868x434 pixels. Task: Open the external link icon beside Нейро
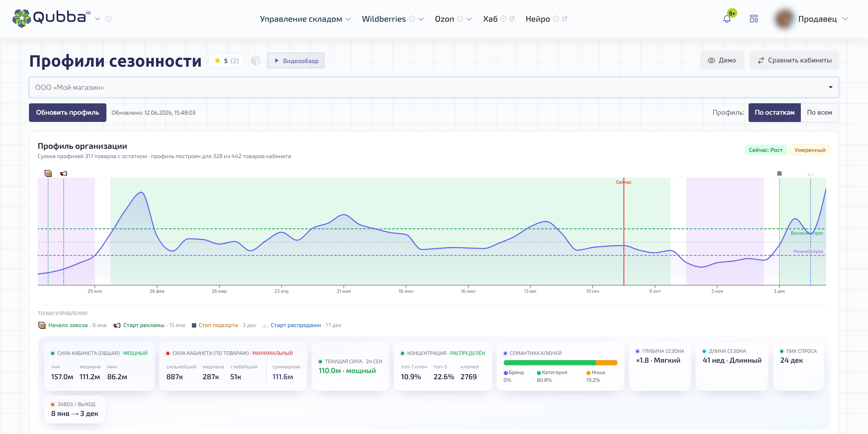tap(565, 19)
